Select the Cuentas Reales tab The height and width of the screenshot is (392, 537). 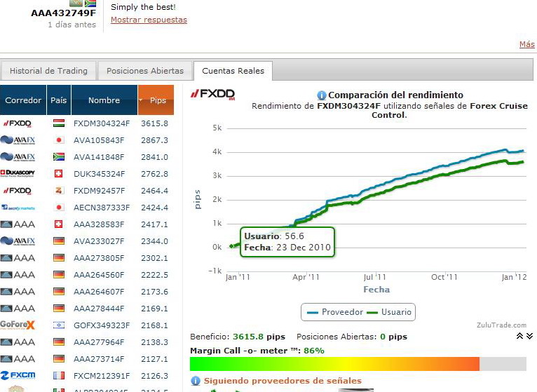(x=233, y=71)
